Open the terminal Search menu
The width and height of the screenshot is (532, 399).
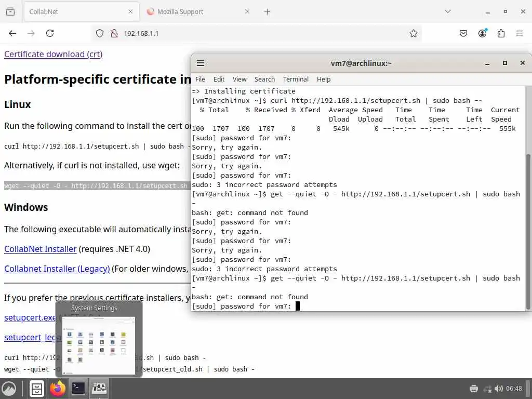click(x=264, y=79)
